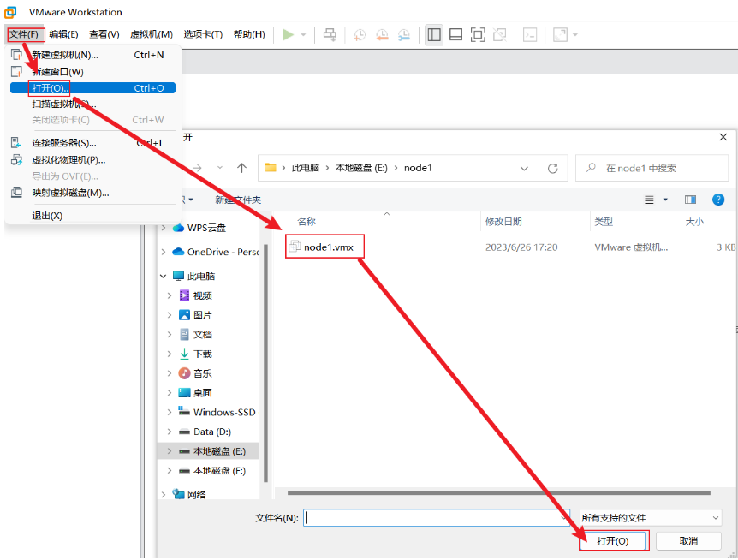Expand the 网络 tree node

click(164, 495)
